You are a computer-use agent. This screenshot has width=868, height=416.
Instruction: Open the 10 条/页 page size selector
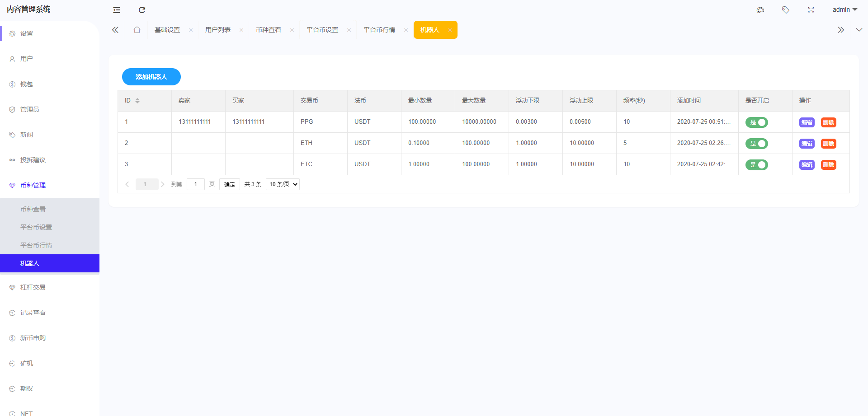click(283, 184)
